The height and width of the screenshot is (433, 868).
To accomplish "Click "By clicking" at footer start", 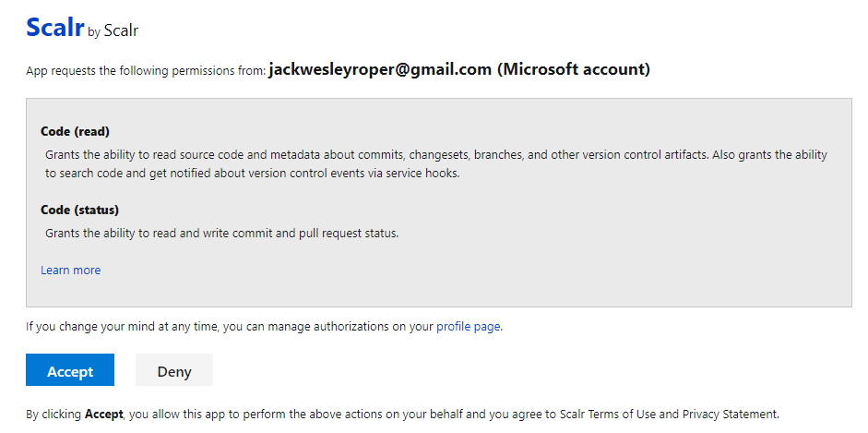I will pyautogui.click(x=54, y=415).
